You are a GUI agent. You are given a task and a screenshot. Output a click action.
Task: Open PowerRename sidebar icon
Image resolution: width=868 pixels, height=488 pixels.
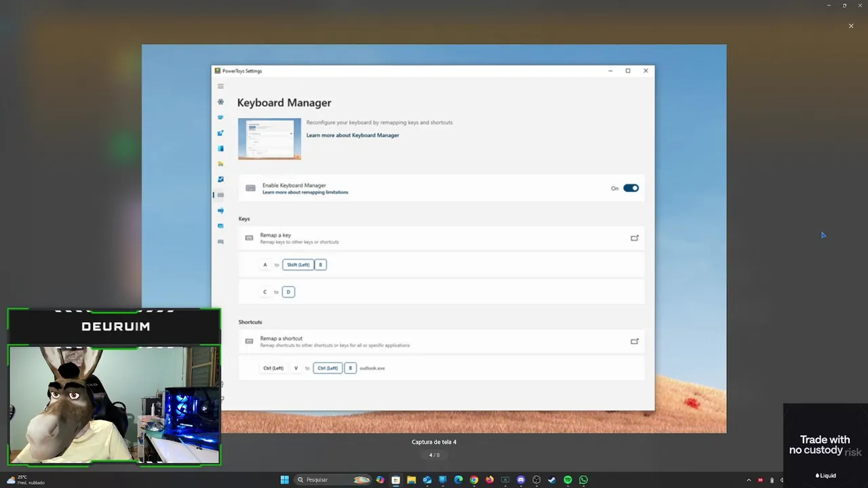(220, 211)
